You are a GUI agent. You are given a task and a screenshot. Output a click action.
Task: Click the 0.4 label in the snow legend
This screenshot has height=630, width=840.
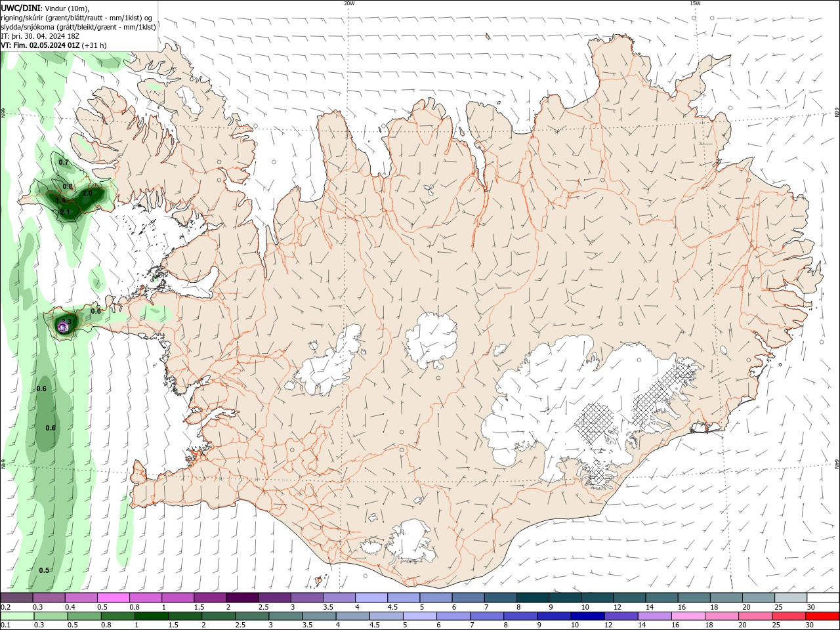click(x=70, y=607)
